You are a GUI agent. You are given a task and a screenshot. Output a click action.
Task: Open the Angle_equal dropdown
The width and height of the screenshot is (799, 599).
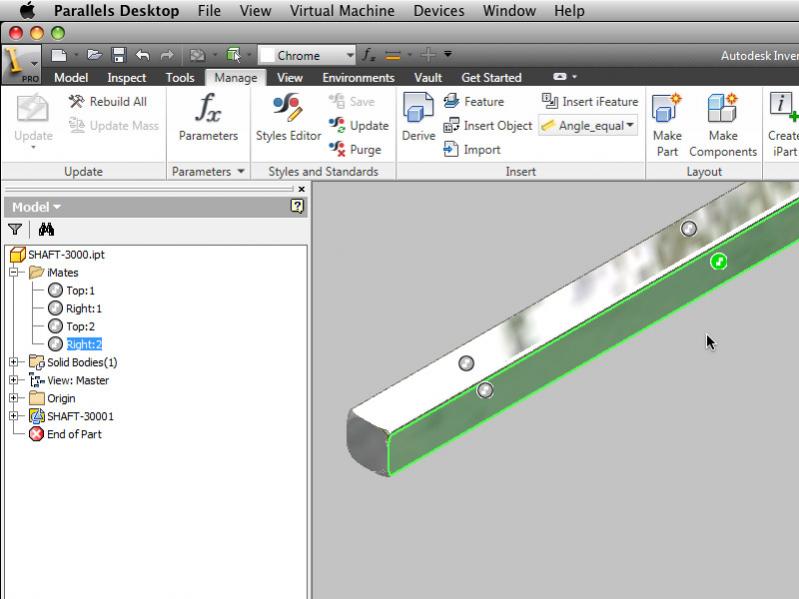pyautogui.click(x=630, y=125)
